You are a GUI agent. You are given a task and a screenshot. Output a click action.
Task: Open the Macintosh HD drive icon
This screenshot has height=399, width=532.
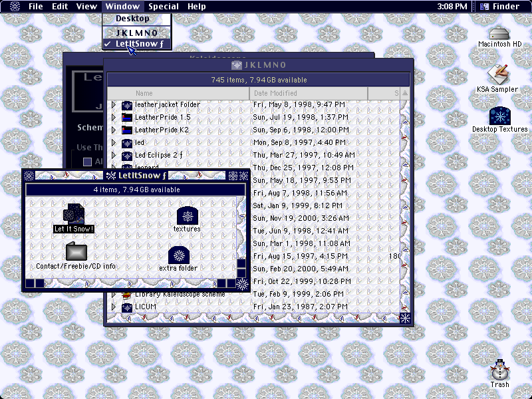pos(499,34)
